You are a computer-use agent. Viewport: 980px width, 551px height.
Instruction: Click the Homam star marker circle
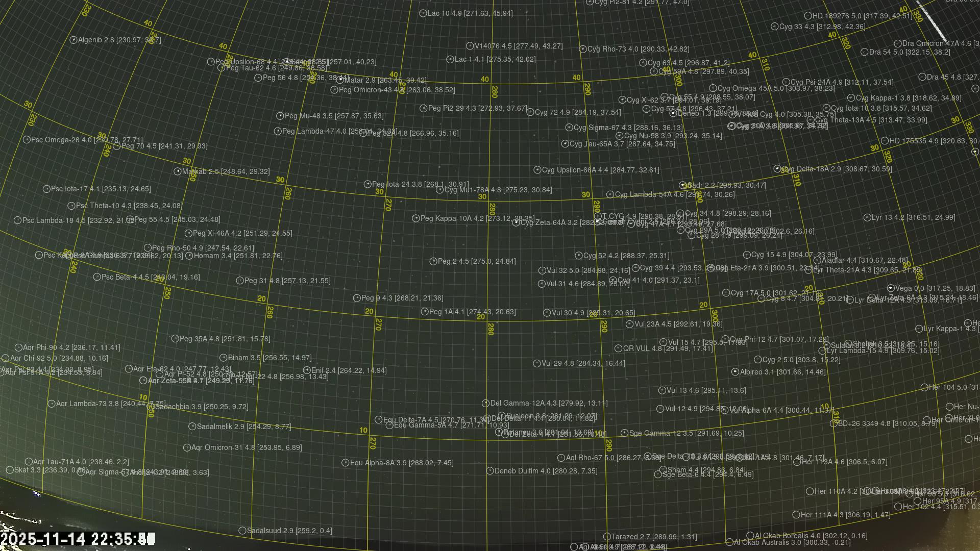pyautogui.click(x=189, y=256)
